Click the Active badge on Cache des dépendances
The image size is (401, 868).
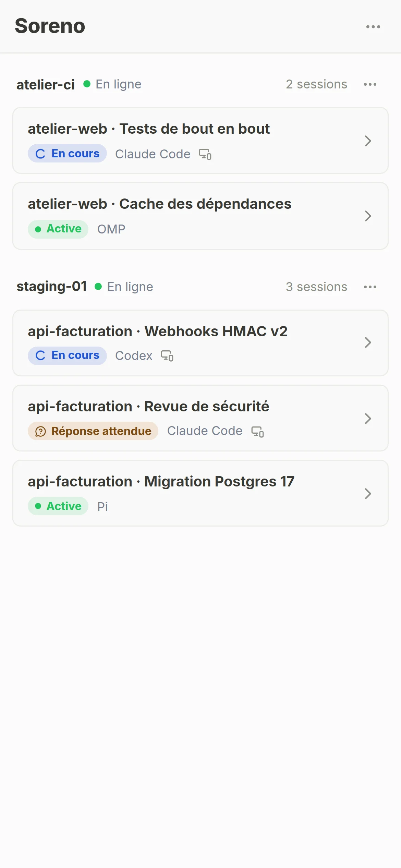coord(58,229)
